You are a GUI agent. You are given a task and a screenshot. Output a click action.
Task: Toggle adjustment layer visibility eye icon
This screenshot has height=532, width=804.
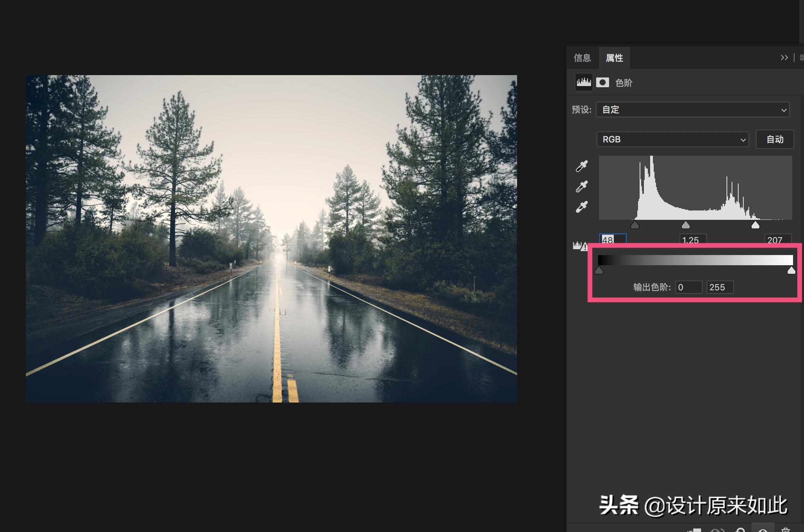pos(762,529)
